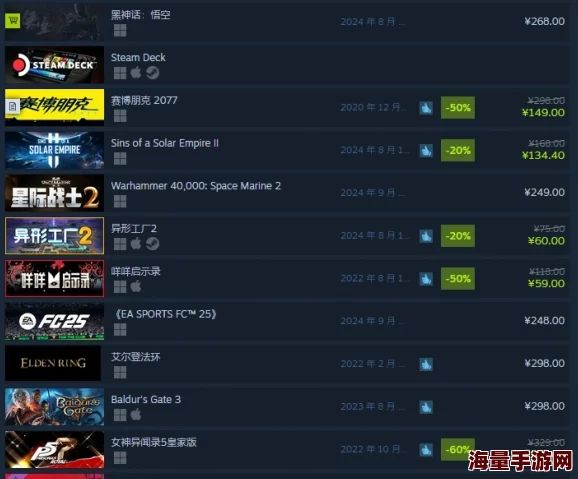
Task: Click the ¥60.00 discounted price of 异形工厂2
Action: click(x=546, y=241)
